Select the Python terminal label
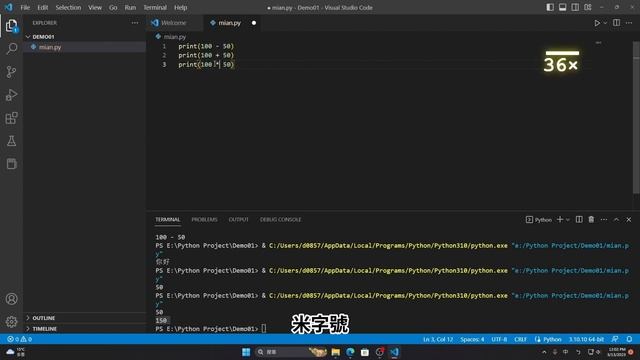Image resolution: width=640 pixels, height=360 pixels. coord(539,220)
